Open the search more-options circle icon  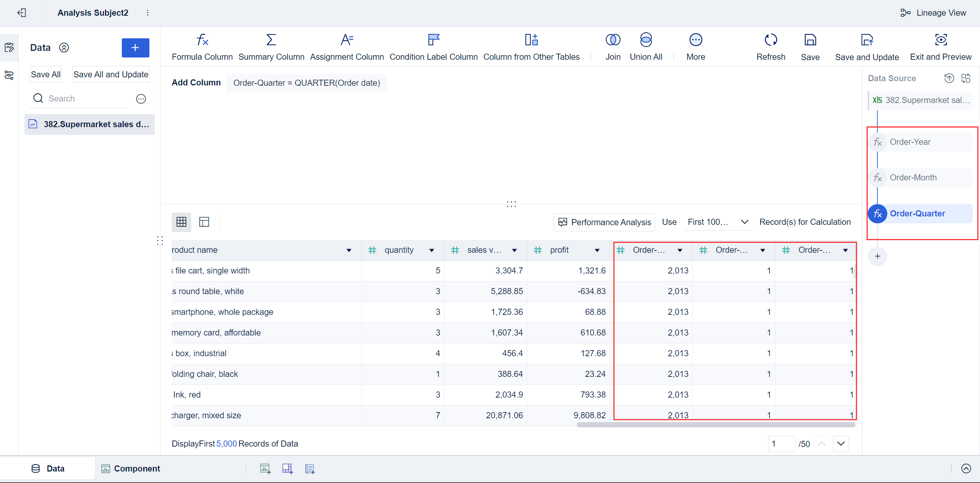[x=141, y=99]
